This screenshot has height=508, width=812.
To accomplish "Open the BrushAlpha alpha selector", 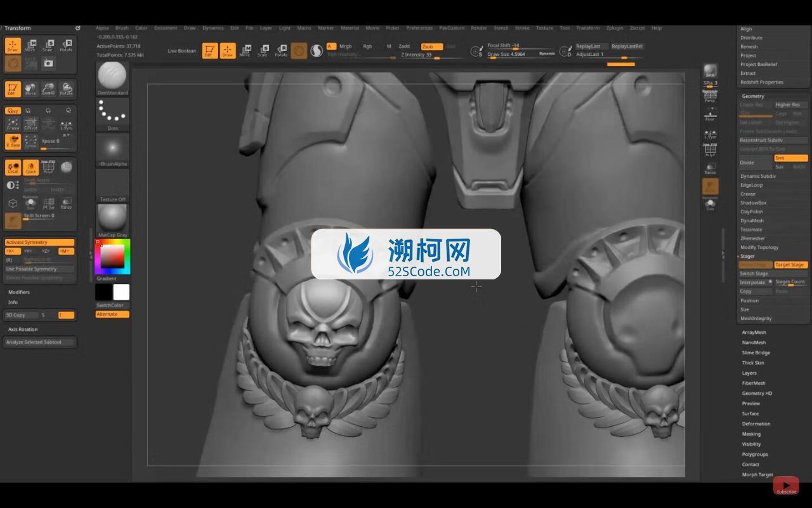I will tap(112, 150).
